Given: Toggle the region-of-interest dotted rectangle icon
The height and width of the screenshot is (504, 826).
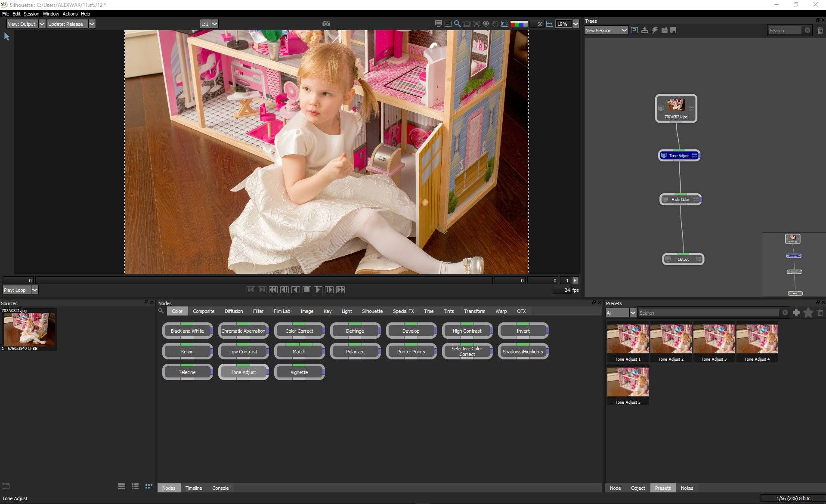Looking at the screenshot, I should (x=448, y=24).
